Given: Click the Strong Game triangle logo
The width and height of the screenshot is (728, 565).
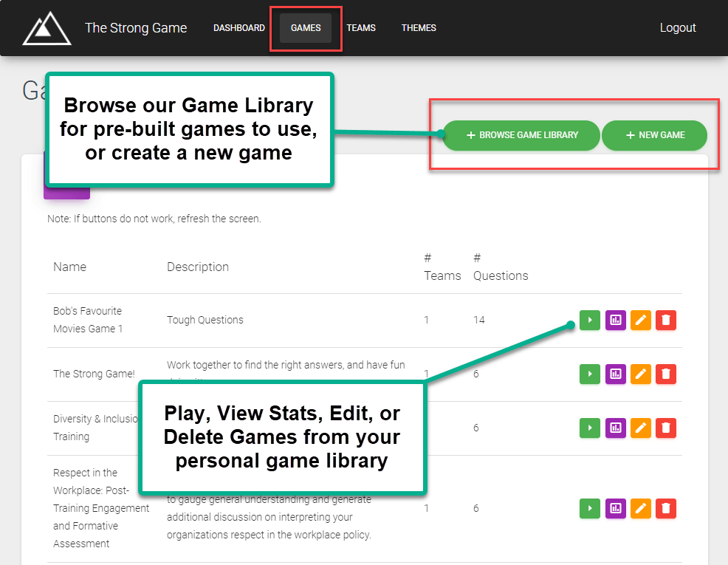Looking at the screenshot, I should click(x=47, y=28).
